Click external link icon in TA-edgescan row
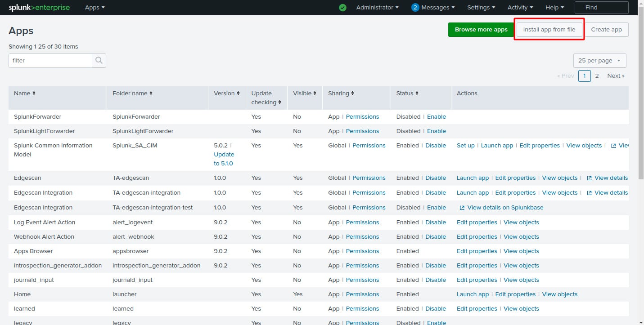Image resolution: width=644 pixels, height=325 pixels. click(589, 178)
